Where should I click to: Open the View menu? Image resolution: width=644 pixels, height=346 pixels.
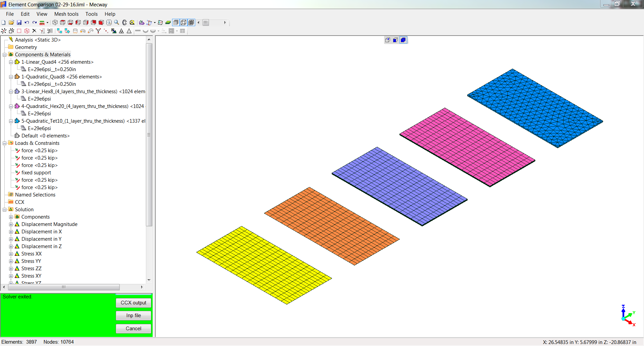pos(42,14)
